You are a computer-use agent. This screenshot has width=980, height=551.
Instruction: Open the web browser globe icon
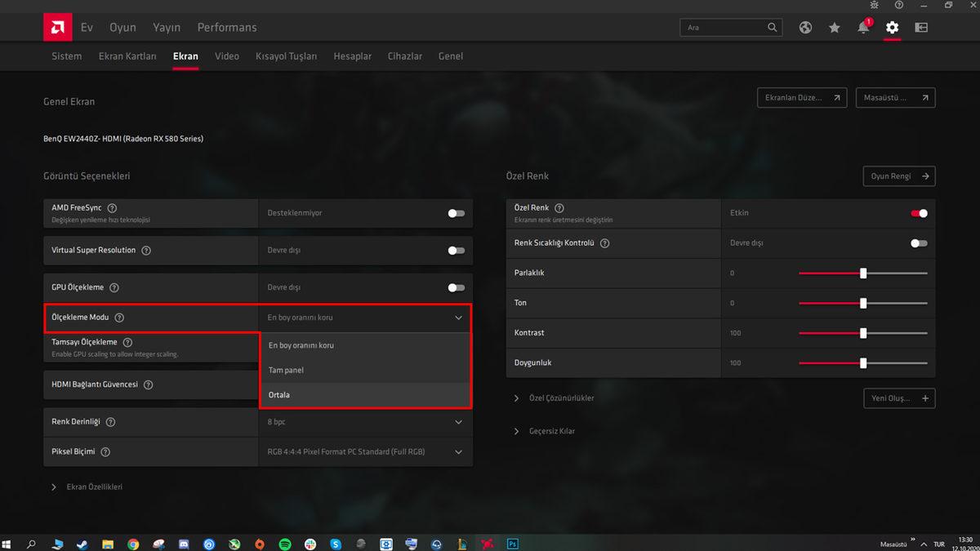coord(805,27)
